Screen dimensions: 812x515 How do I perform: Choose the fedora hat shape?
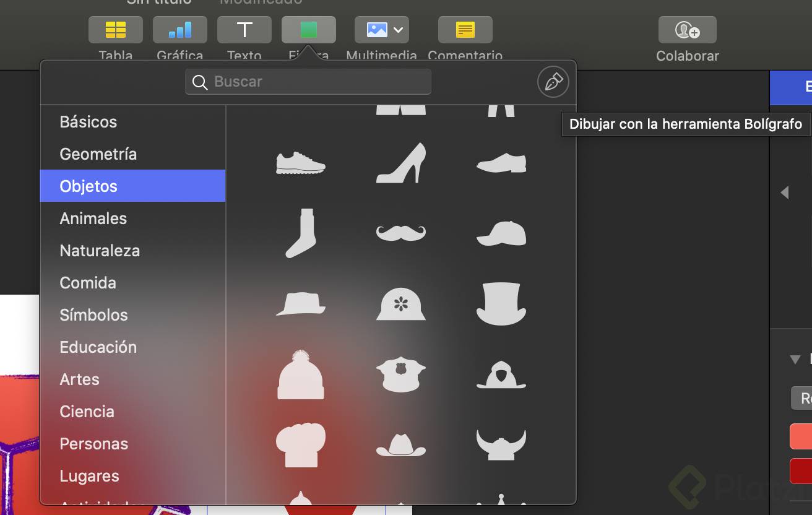pyautogui.click(x=300, y=303)
